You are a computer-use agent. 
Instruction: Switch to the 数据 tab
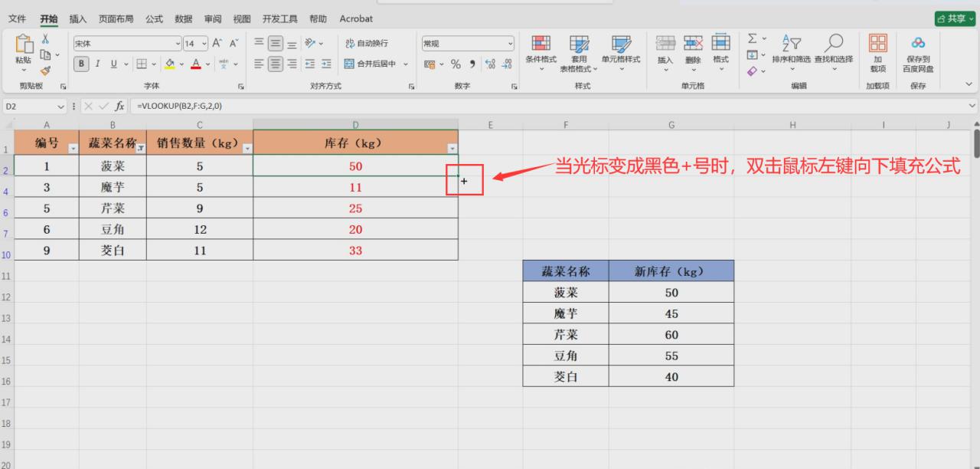(x=183, y=18)
